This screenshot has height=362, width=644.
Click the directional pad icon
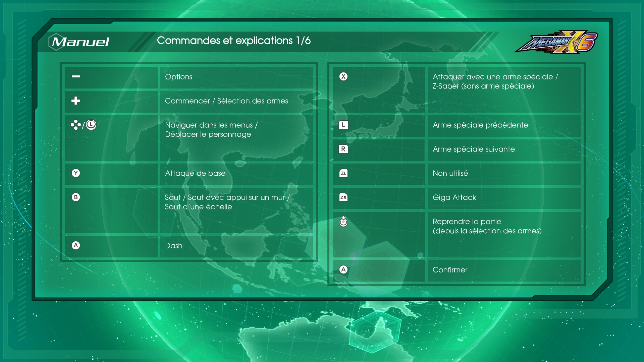click(x=75, y=125)
